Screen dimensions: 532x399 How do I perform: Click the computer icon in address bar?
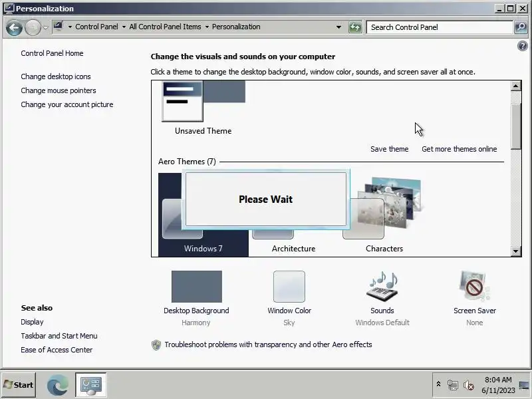pyautogui.click(x=59, y=26)
